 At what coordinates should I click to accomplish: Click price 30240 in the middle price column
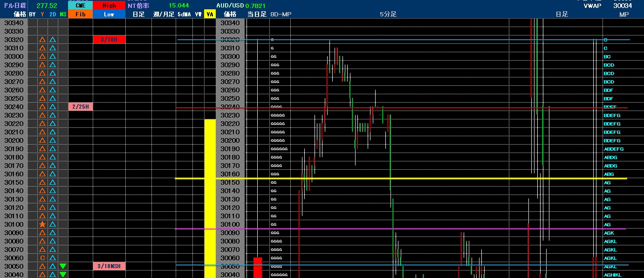[230, 107]
